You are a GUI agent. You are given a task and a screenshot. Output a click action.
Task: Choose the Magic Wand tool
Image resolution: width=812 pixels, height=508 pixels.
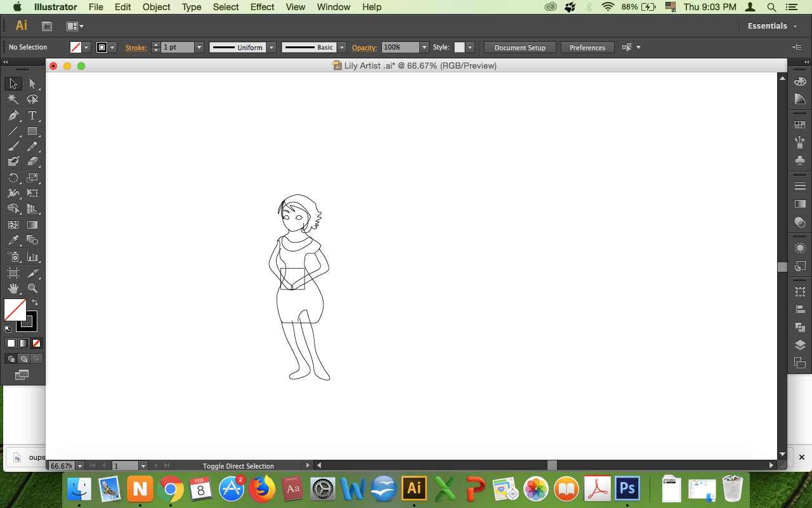(13, 99)
